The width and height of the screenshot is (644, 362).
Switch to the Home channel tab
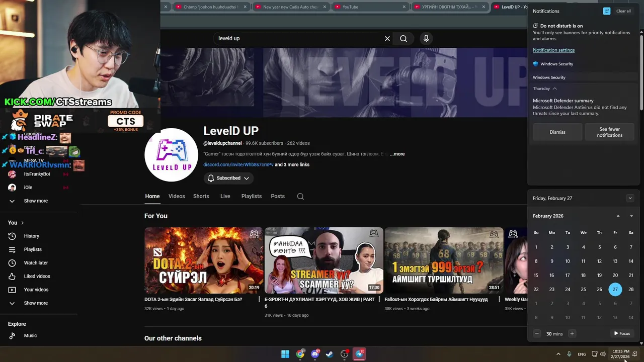point(152,196)
